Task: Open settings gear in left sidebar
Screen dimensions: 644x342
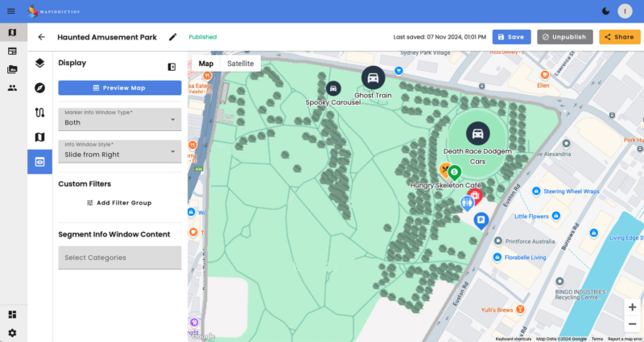Action: pyautogui.click(x=12, y=332)
